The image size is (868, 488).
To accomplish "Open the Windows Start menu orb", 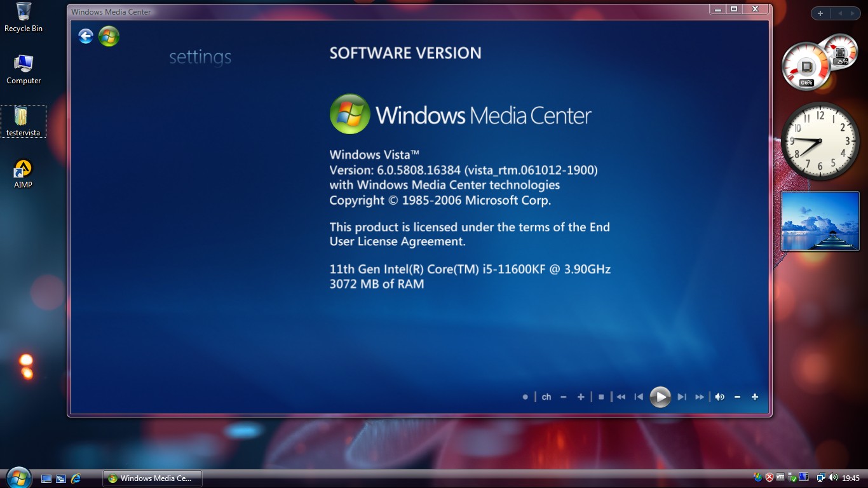I will (18, 477).
